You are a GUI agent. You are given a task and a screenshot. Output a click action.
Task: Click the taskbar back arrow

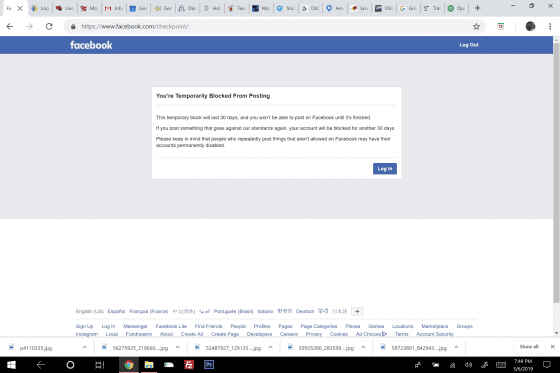coord(41,365)
